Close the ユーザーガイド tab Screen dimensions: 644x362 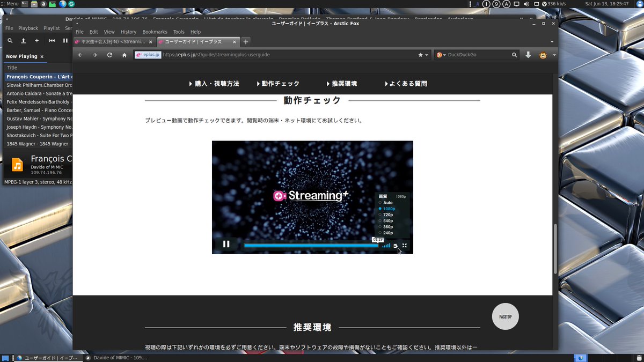click(x=235, y=41)
